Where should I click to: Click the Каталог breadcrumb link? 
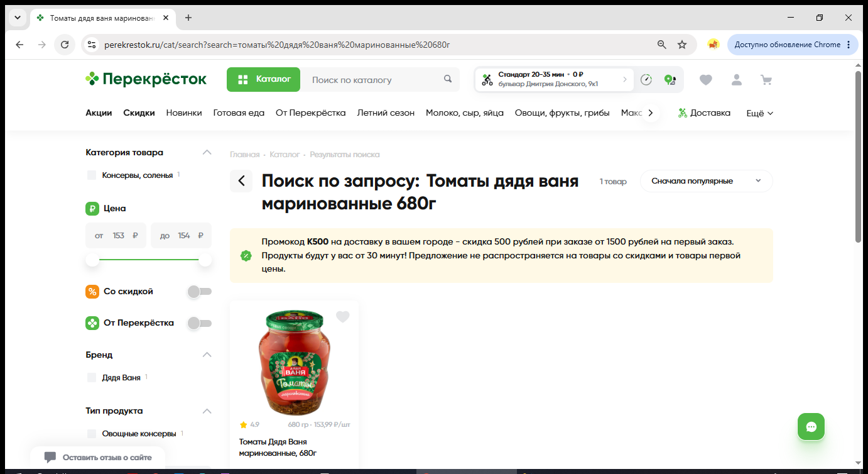(x=285, y=155)
